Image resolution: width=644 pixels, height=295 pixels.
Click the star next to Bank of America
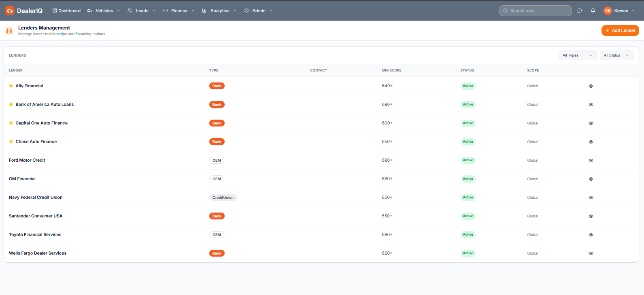point(11,104)
